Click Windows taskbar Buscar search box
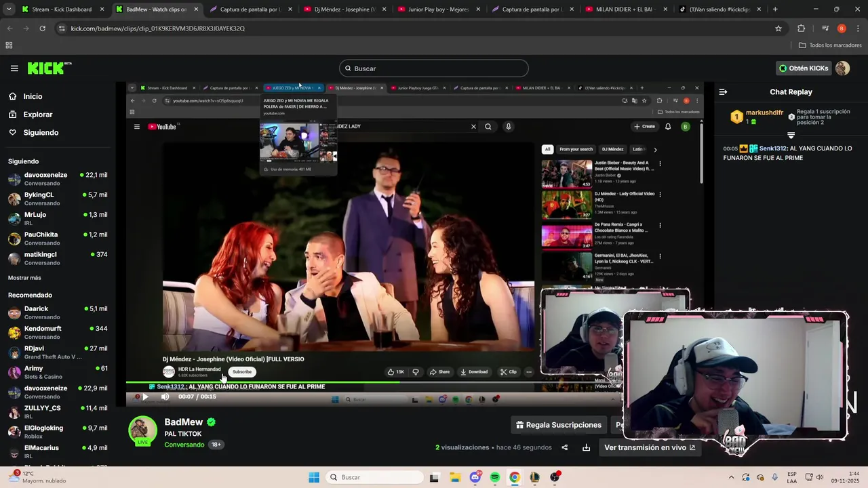 pyautogui.click(x=374, y=477)
